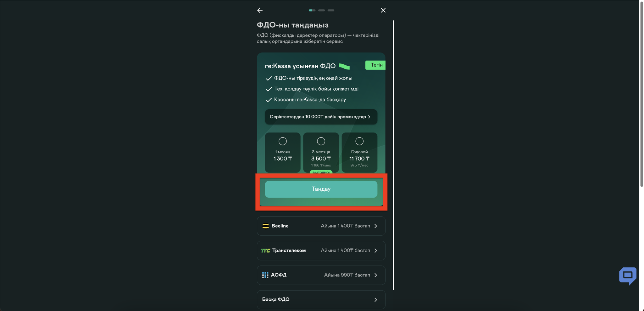Open partner promo codes up to 10 000₸
This screenshot has width=644, height=311.
click(321, 117)
